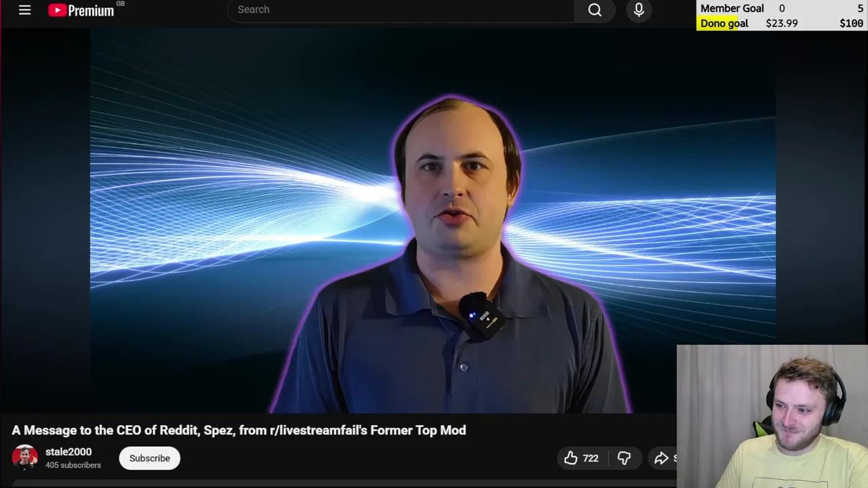
Task: Click the webcam overlay of streamer
Action: [772, 416]
